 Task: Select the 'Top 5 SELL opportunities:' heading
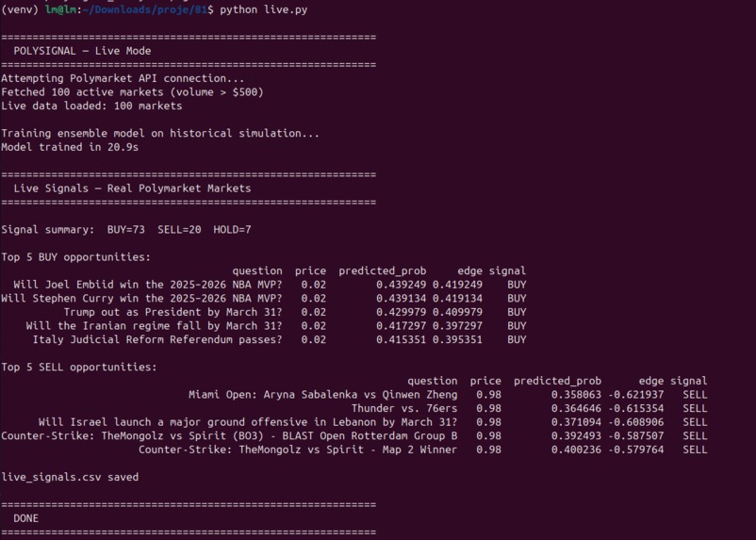79,368
